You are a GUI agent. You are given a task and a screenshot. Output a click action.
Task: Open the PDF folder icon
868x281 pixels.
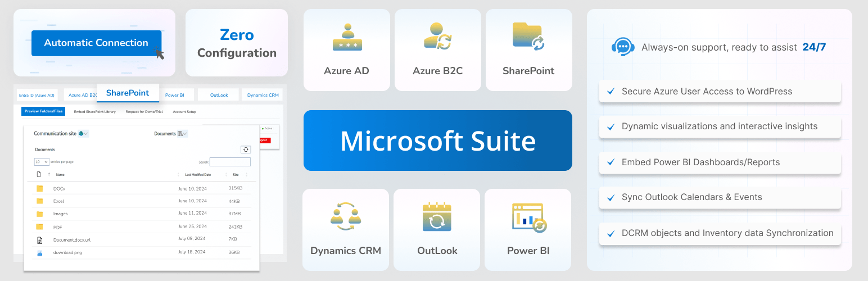point(39,227)
